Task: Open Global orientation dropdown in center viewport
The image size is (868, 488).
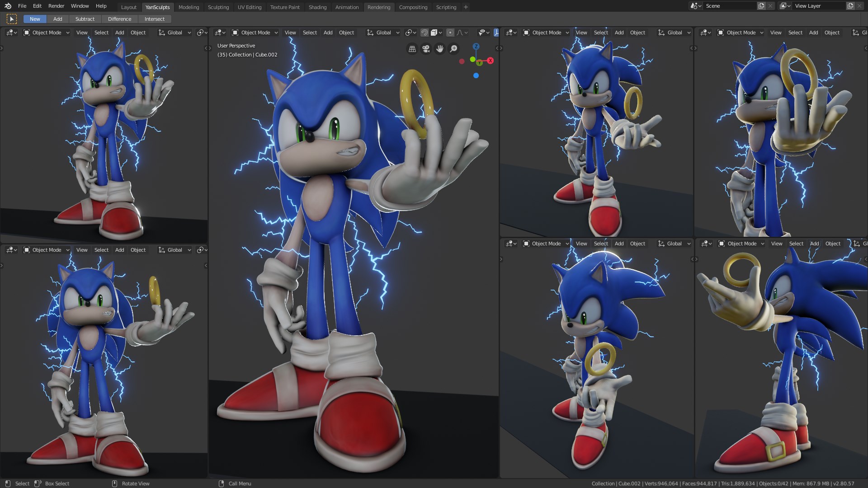Action: click(x=383, y=33)
